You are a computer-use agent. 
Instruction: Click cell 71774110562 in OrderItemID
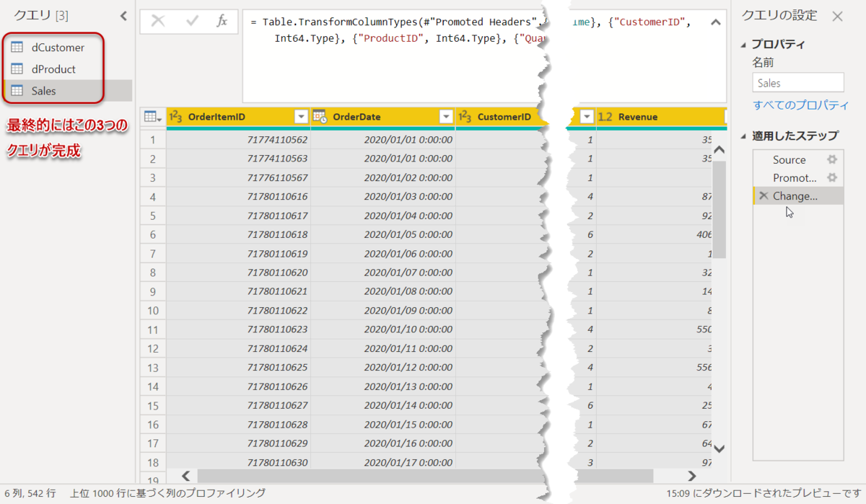(238, 139)
